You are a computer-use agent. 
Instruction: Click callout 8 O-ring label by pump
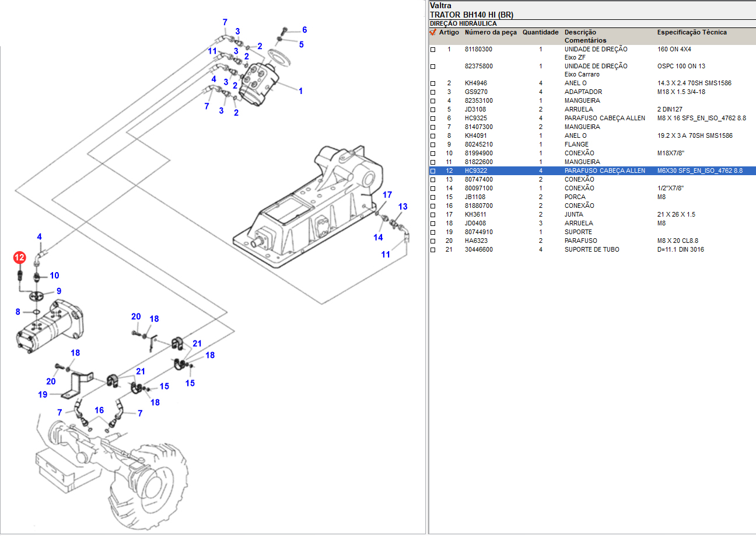[x=17, y=312]
